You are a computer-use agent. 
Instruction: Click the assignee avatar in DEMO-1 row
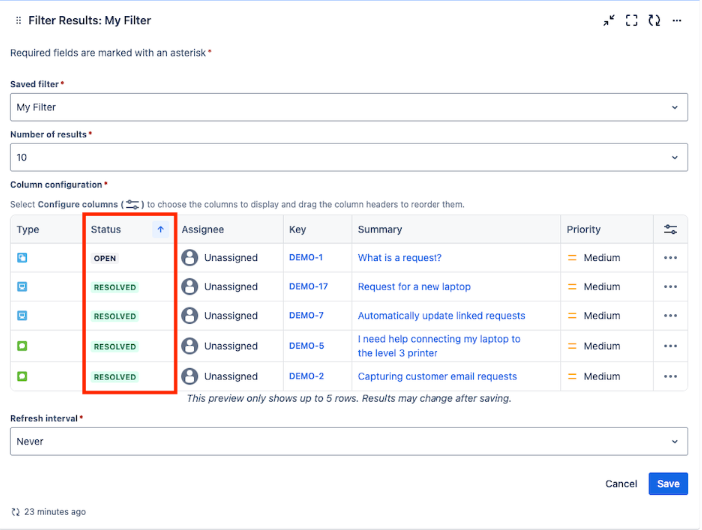click(x=190, y=258)
